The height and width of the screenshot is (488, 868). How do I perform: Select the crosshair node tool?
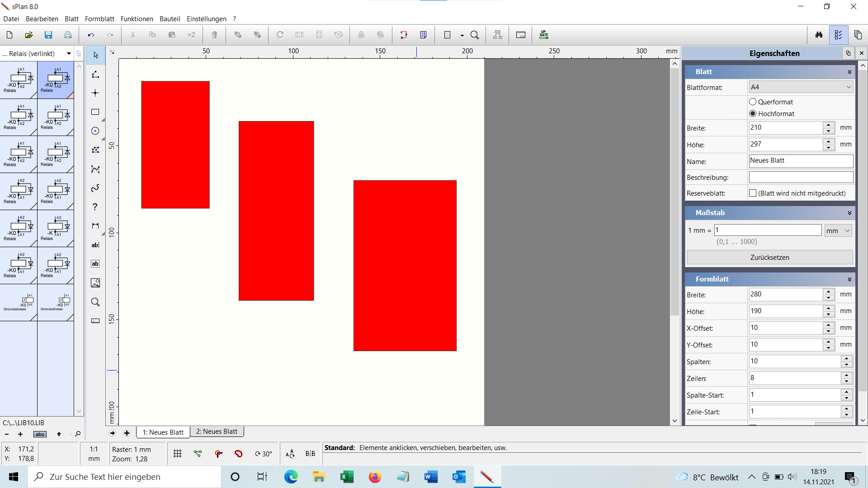coord(95,93)
